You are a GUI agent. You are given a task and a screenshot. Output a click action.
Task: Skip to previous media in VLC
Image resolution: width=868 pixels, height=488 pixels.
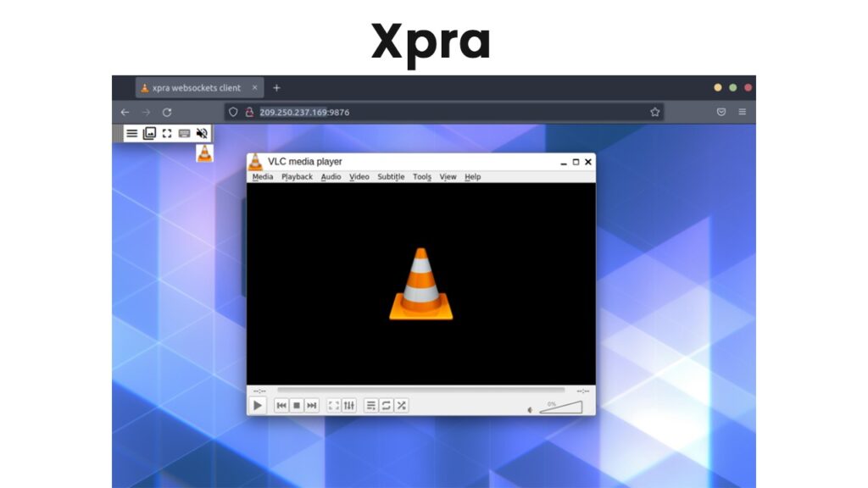[281, 406]
